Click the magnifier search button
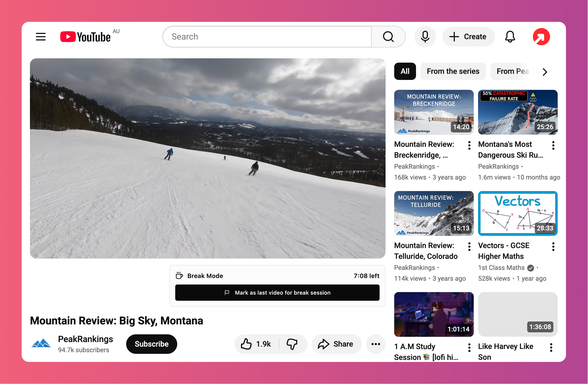Viewport: 588px width, 384px height. pyautogui.click(x=388, y=37)
